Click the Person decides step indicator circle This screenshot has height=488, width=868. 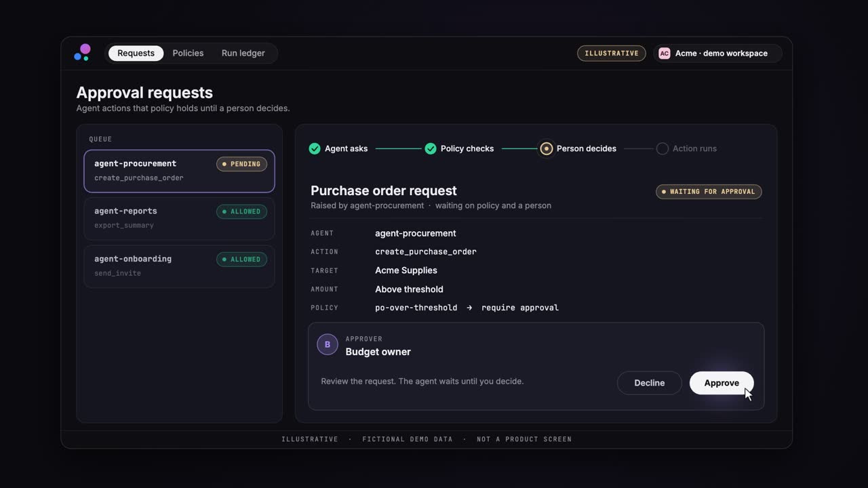pos(547,148)
